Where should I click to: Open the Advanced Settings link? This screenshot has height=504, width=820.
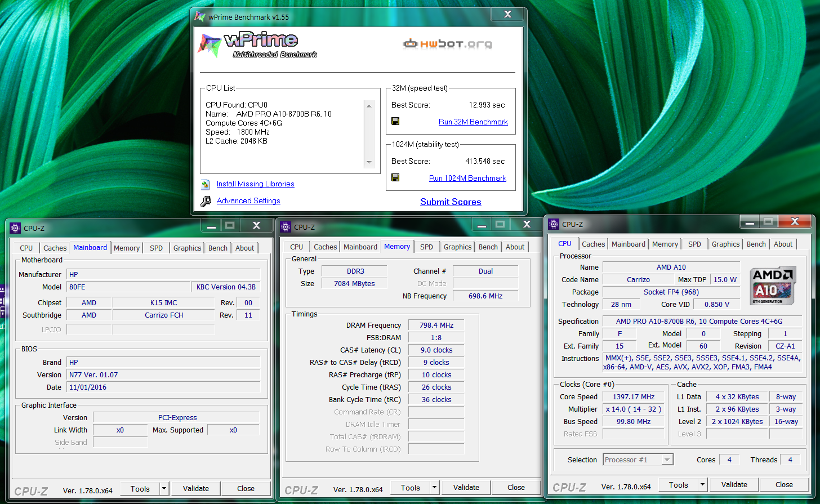tap(248, 200)
